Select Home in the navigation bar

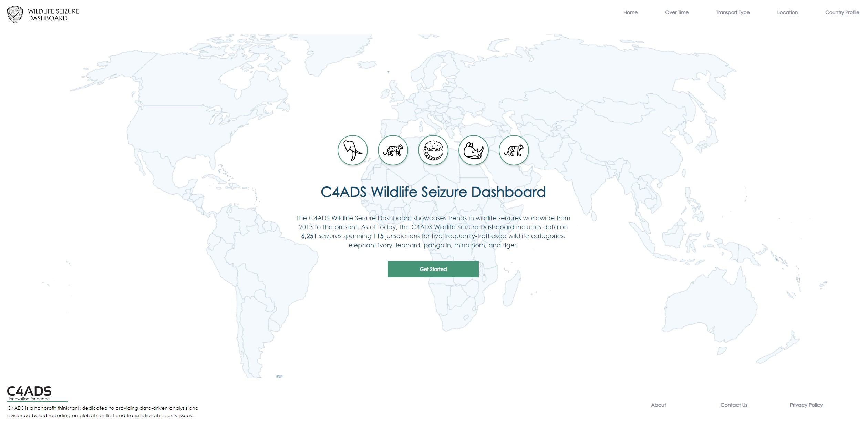click(x=630, y=12)
